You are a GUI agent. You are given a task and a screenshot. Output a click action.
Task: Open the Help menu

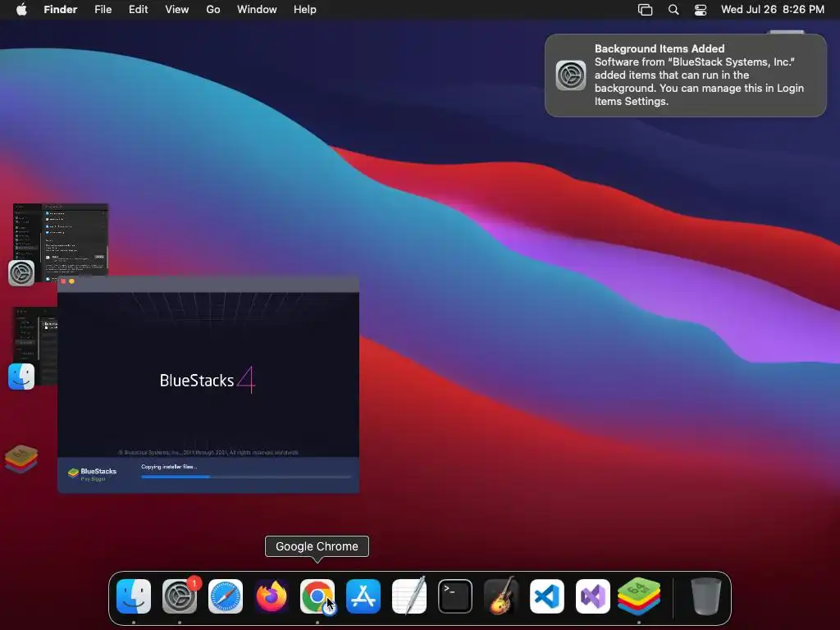[x=305, y=9]
